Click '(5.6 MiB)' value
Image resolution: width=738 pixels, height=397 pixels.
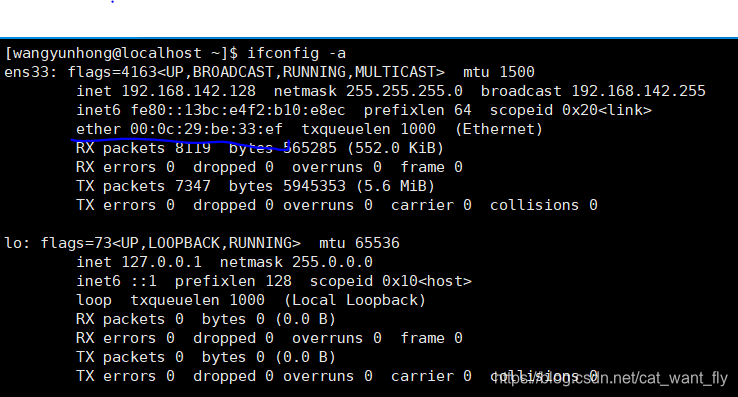tap(396, 186)
